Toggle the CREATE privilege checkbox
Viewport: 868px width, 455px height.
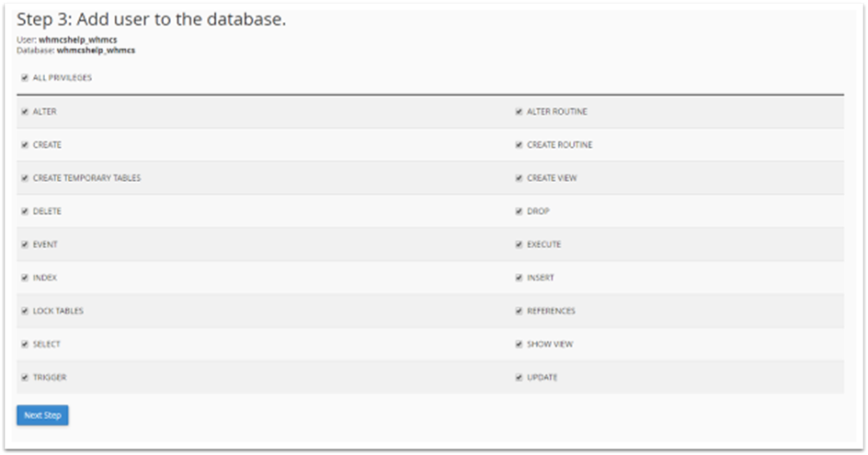(x=24, y=145)
